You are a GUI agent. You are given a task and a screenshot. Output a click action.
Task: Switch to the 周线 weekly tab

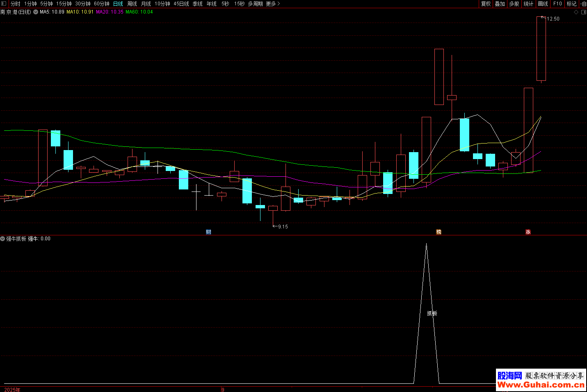coord(132,4)
